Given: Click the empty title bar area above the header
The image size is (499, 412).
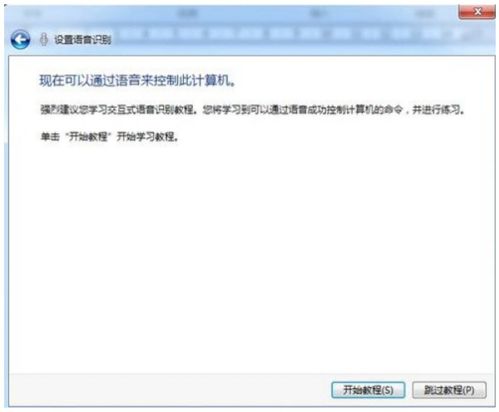Looking at the screenshot, I should 233,13.
